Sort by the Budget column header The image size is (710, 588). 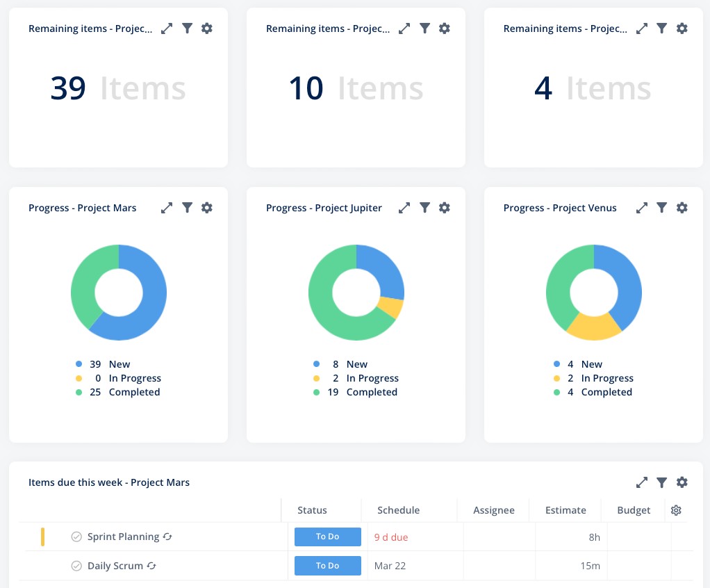pyautogui.click(x=634, y=510)
